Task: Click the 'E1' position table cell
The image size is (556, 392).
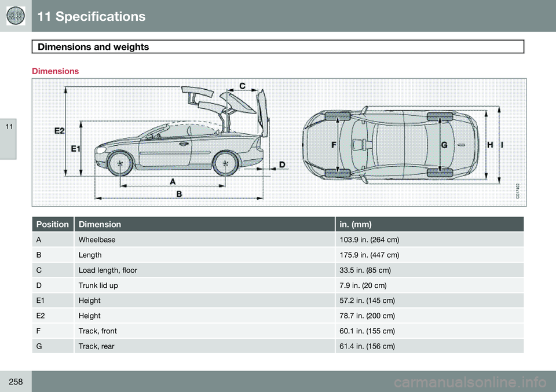Action: (53, 300)
